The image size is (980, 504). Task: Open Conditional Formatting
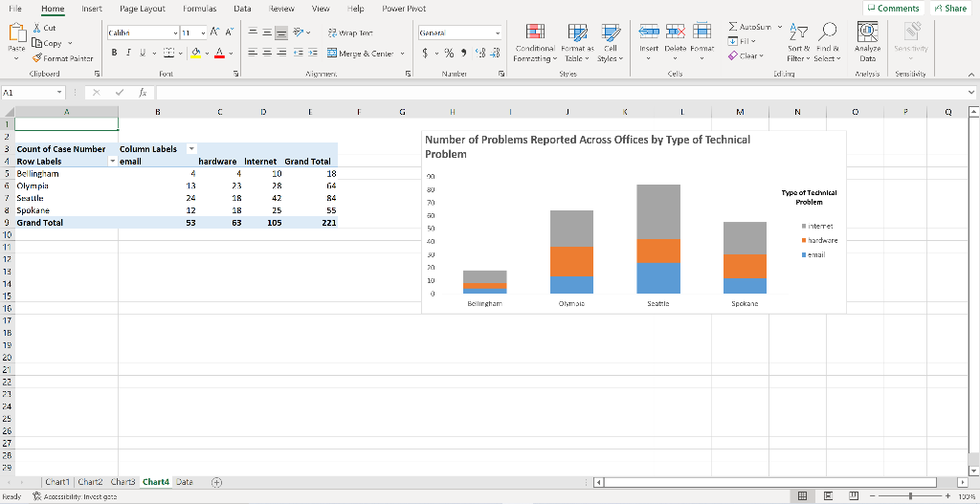click(534, 43)
